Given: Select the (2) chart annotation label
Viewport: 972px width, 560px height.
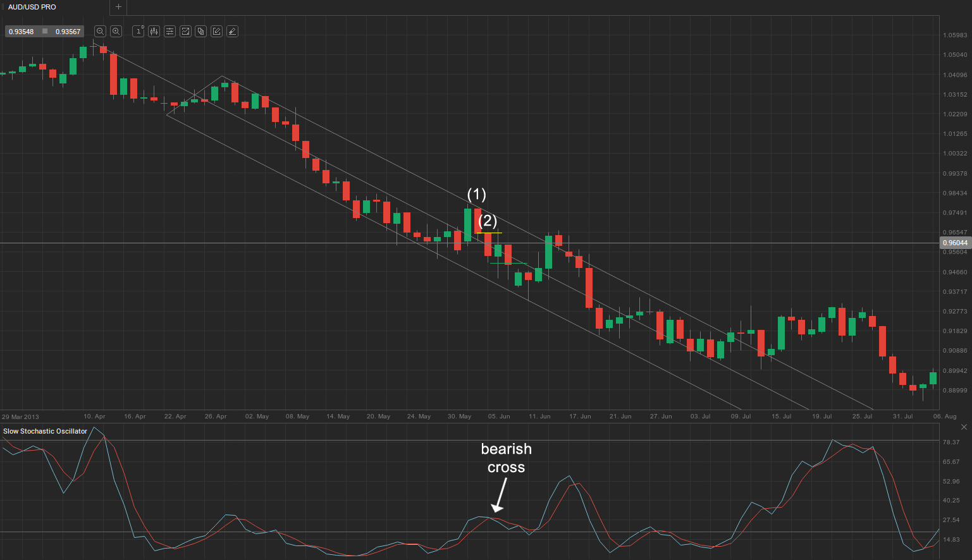Looking at the screenshot, I should [488, 221].
